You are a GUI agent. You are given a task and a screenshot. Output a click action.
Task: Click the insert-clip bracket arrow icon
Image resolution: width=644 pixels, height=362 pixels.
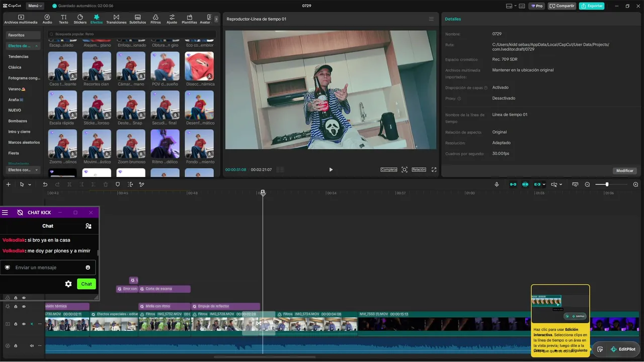[x=130, y=185]
